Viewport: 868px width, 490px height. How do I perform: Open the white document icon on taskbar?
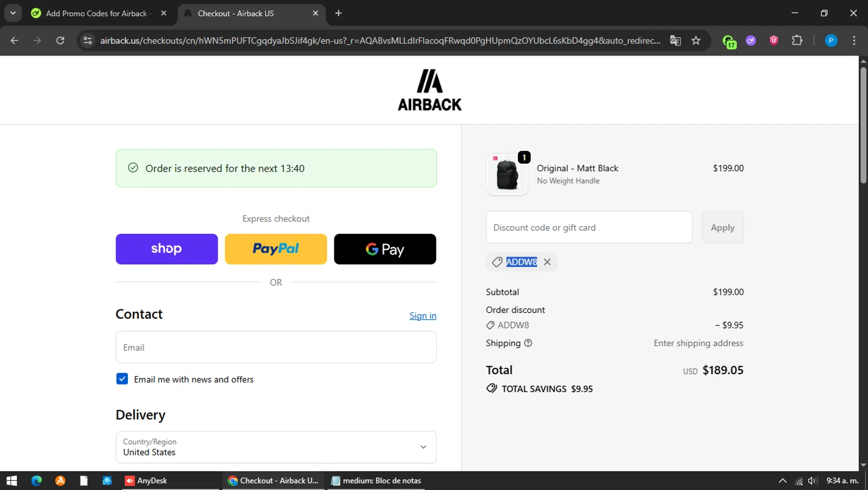click(84, 481)
